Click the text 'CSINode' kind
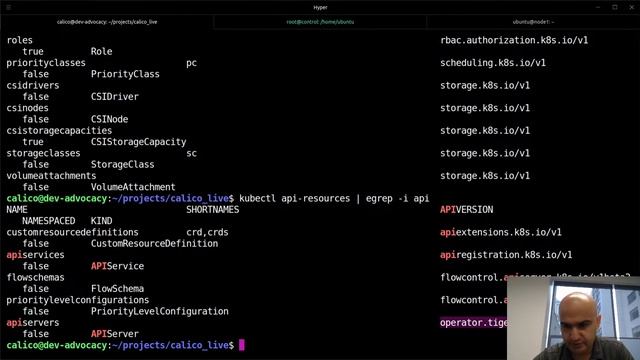The image size is (640, 360). [109, 119]
